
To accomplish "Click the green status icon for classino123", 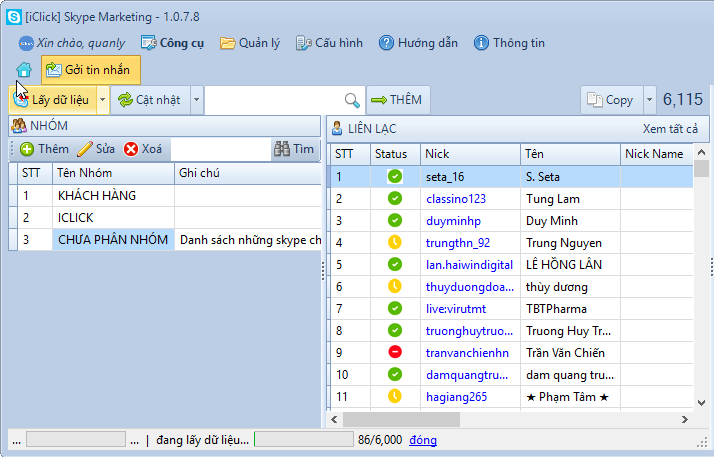I will click(x=395, y=198).
